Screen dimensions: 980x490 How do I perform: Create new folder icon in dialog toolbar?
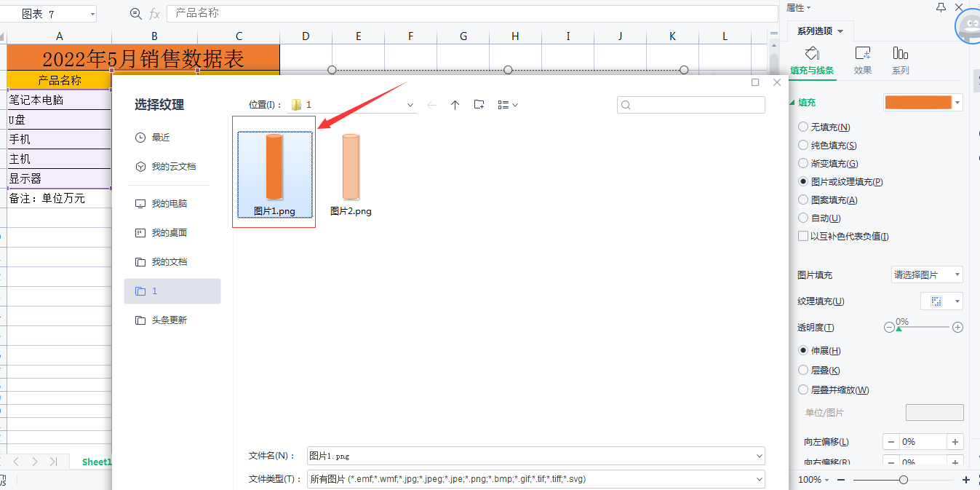[x=479, y=105]
